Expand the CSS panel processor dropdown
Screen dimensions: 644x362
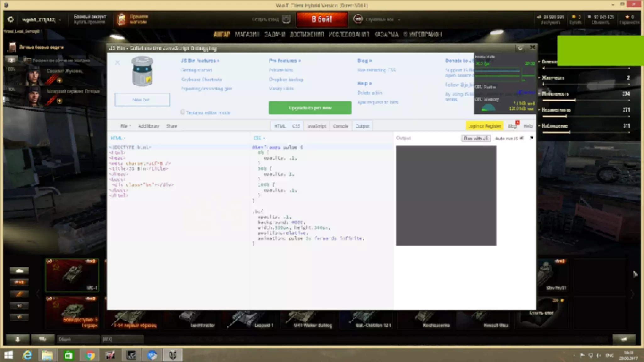point(259,138)
